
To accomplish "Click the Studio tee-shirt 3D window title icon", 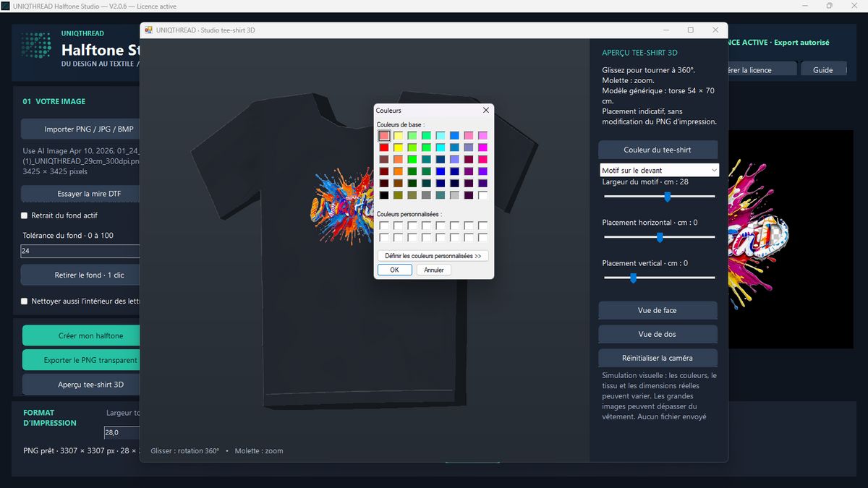I will [x=149, y=30].
